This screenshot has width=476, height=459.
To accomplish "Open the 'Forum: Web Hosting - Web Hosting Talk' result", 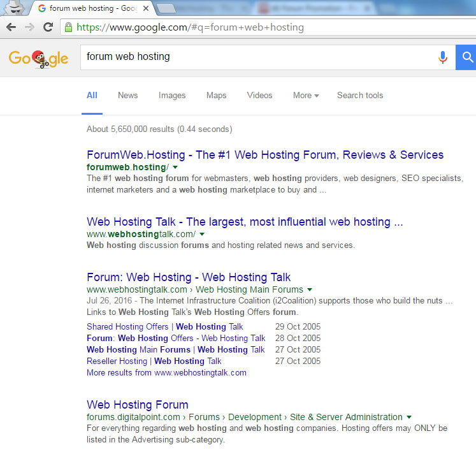I will 189,277.
